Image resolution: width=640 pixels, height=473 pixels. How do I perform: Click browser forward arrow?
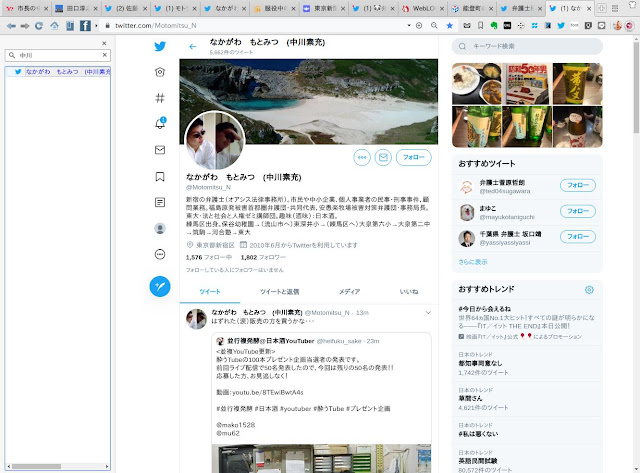(25, 26)
